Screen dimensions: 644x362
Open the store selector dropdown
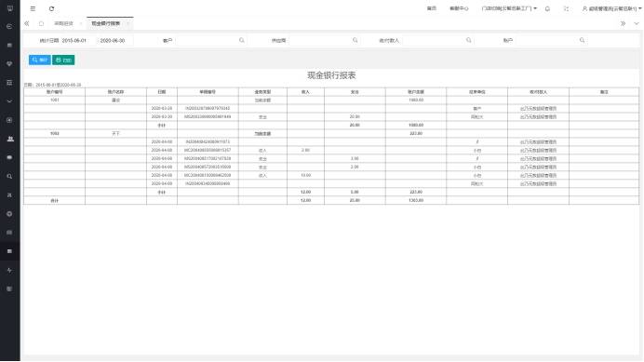509,8
